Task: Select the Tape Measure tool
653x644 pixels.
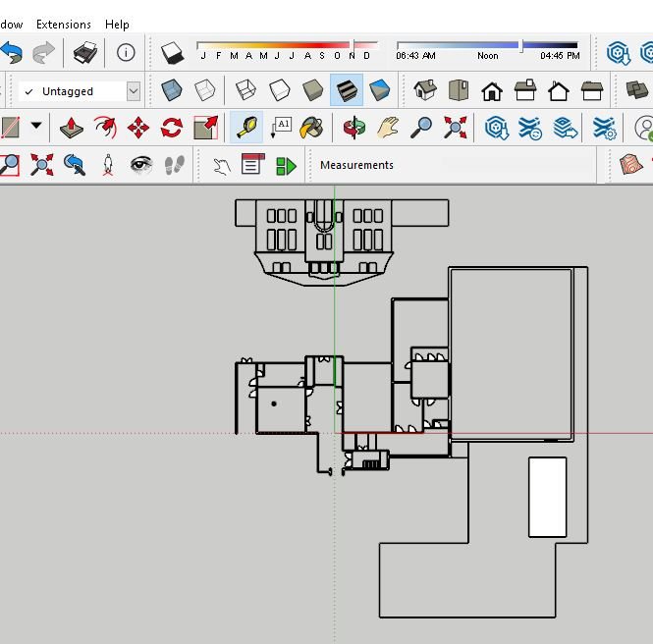Action: click(x=246, y=128)
